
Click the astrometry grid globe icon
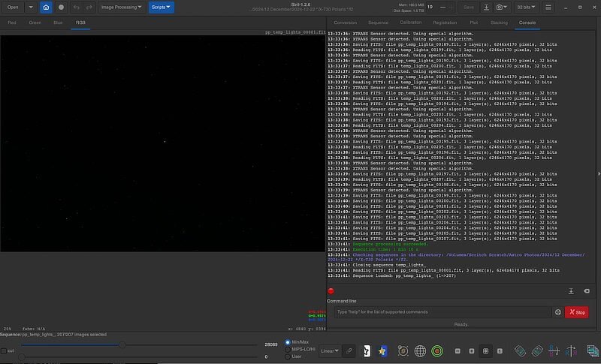click(420, 350)
